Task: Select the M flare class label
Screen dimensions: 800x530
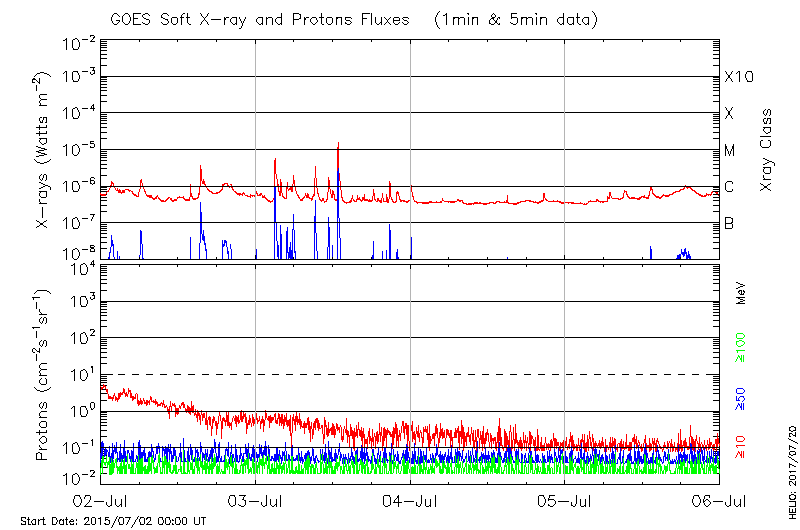Action: 730,151
